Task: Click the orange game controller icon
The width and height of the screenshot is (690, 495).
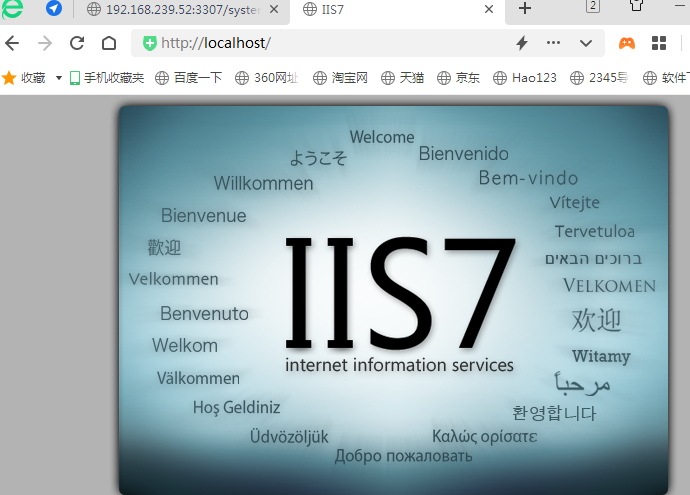Action: pyautogui.click(x=627, y=43)
